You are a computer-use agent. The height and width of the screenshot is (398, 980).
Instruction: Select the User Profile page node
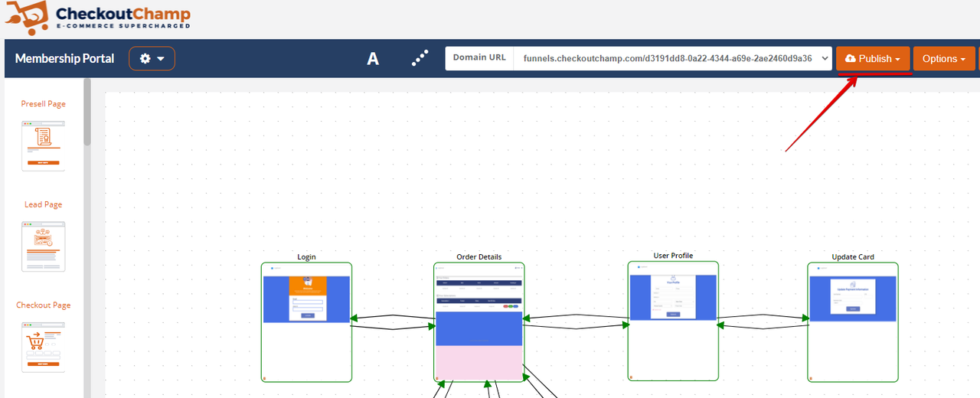click(673, 320)
